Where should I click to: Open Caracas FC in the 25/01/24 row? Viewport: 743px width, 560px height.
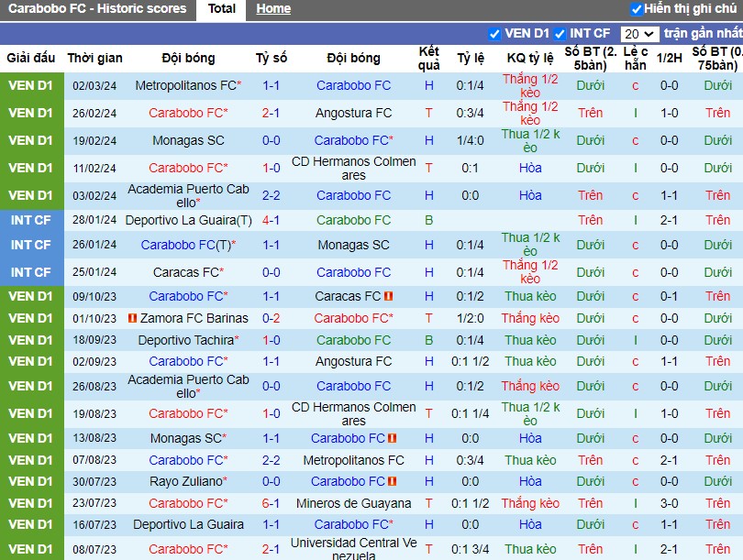(188, 272)
